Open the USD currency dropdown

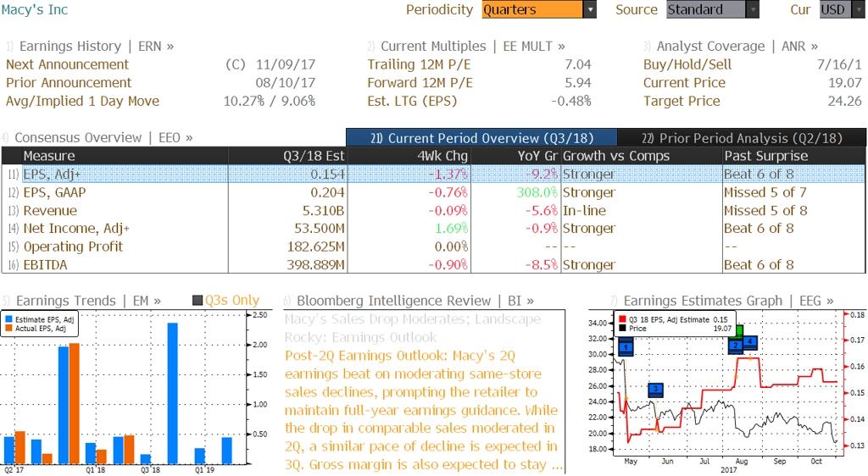coord(842,9)
